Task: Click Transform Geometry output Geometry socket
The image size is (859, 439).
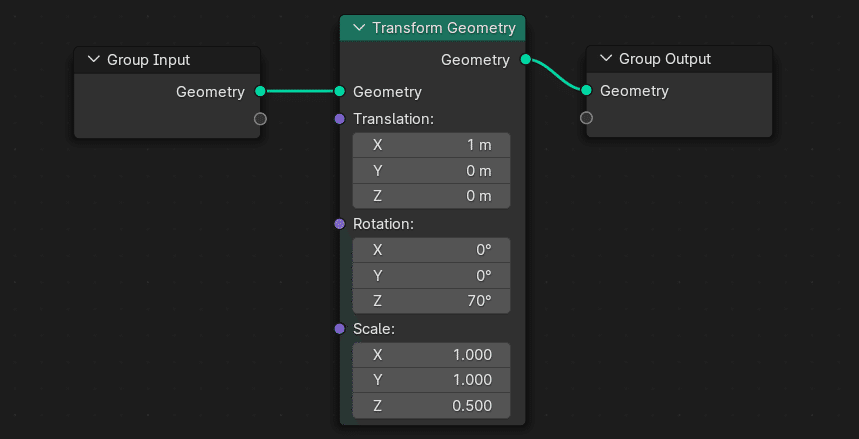Action: point(525,59)
